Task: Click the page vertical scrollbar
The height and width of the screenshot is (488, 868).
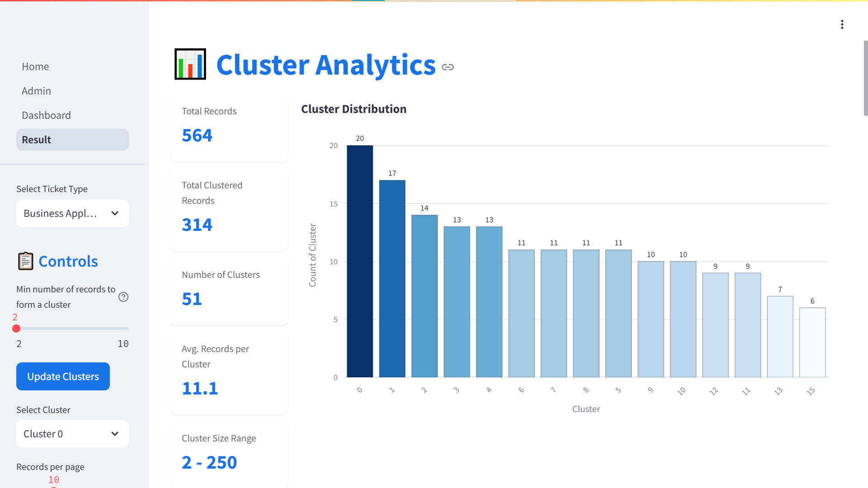Action: (x=865, y=78)
